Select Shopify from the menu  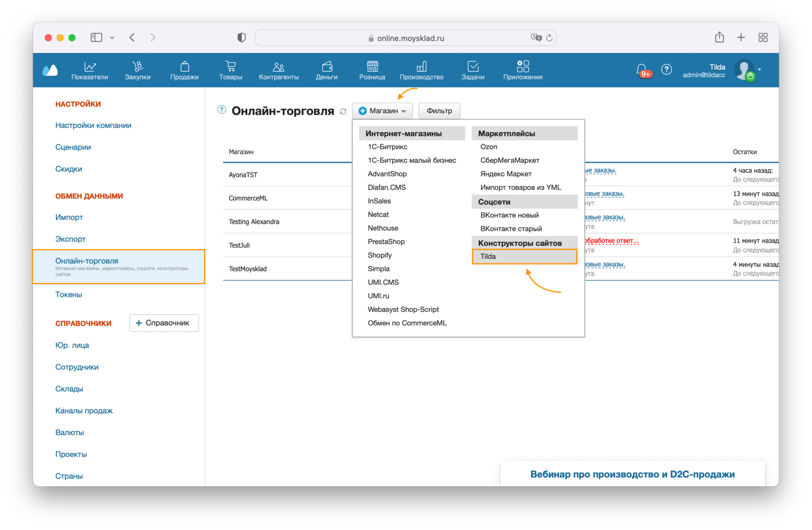point(380,255)
